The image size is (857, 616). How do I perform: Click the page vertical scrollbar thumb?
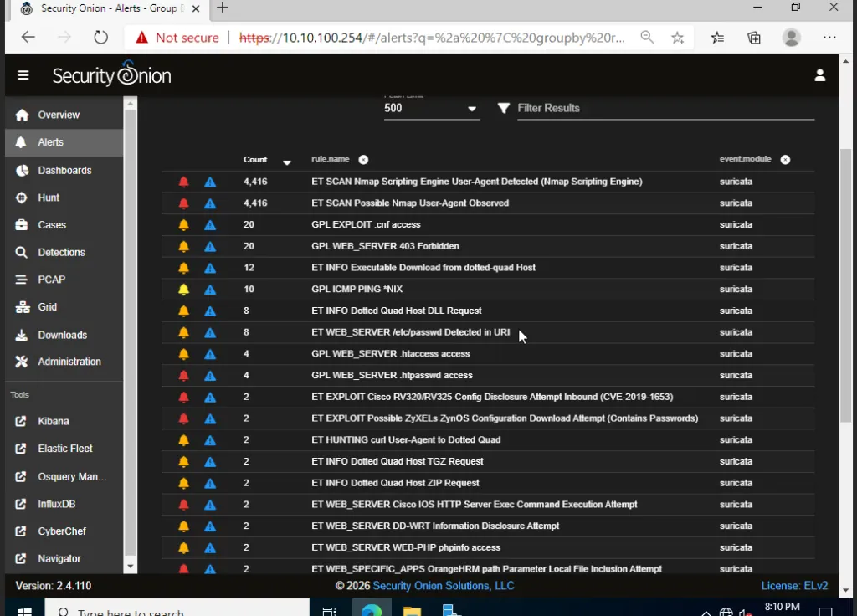click(845, 285)
